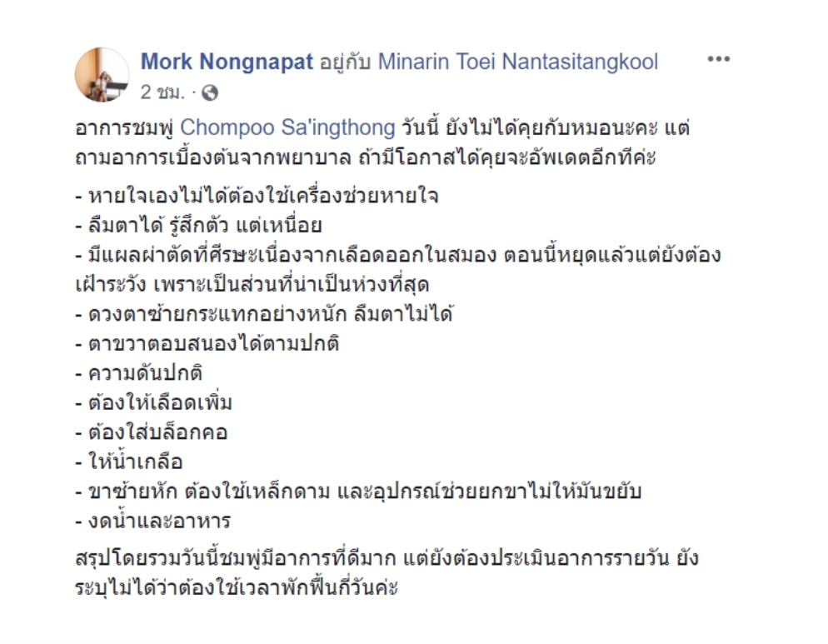The height and width of the screenshot is (644, 828).
Task: Click the line about เครื่องช่วยหายใจ
Action: (257, 196)
